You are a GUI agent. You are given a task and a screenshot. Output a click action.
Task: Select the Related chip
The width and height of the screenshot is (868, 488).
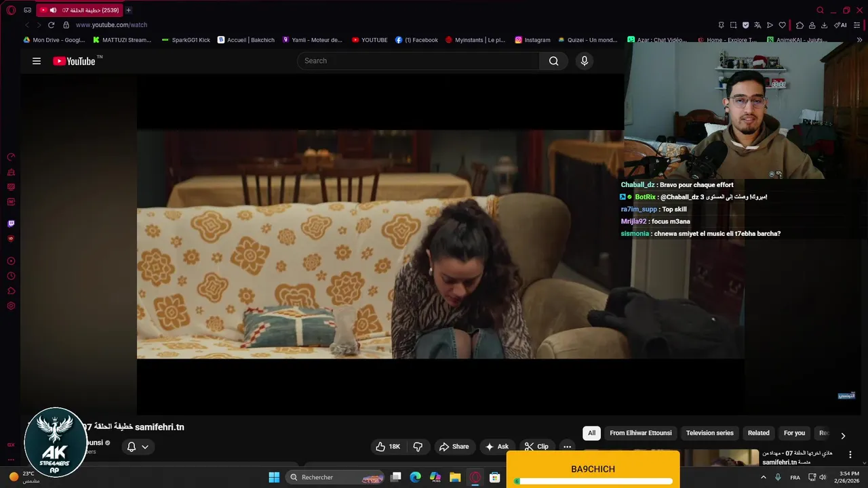click(758, 433)
